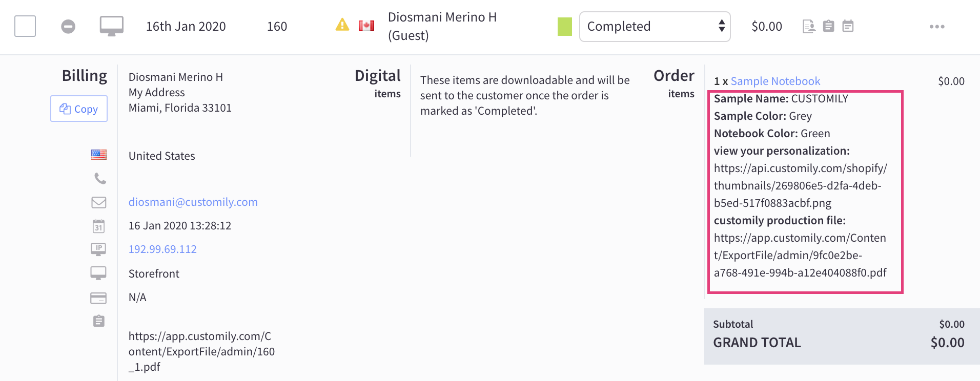The height and width of the screenshot is (381, 980).
Task: Click the envelope email icon
Action: pyautogui.click(x=99, y=202)
